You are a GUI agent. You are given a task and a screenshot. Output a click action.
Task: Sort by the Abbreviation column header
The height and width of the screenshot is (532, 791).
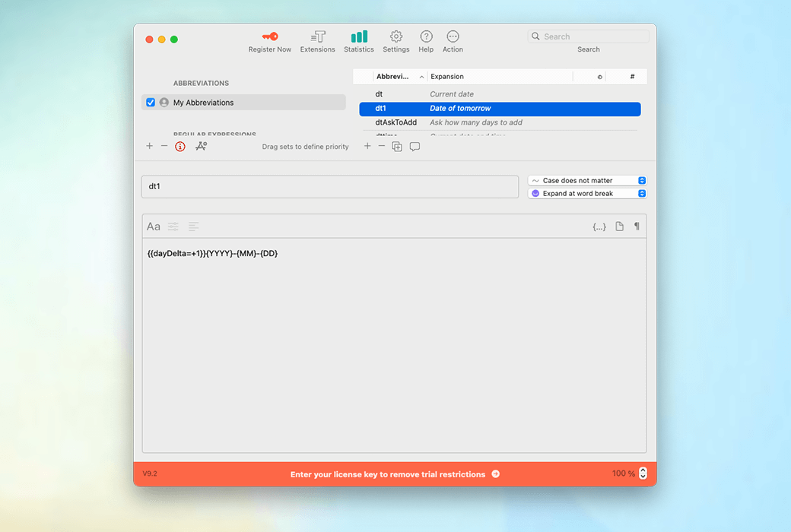point(392,76)
